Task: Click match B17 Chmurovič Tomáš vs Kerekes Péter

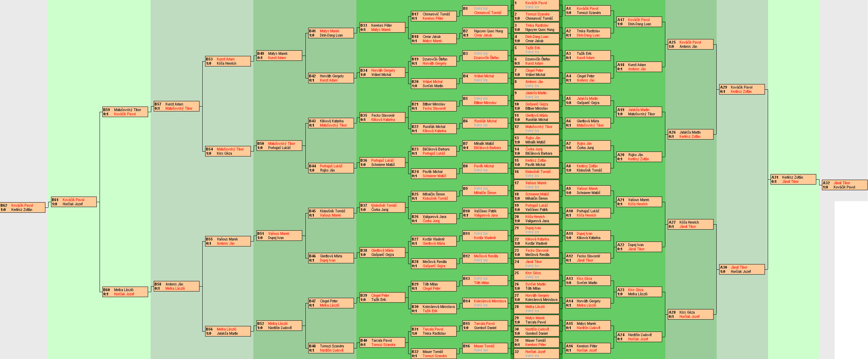Action: 433,16
